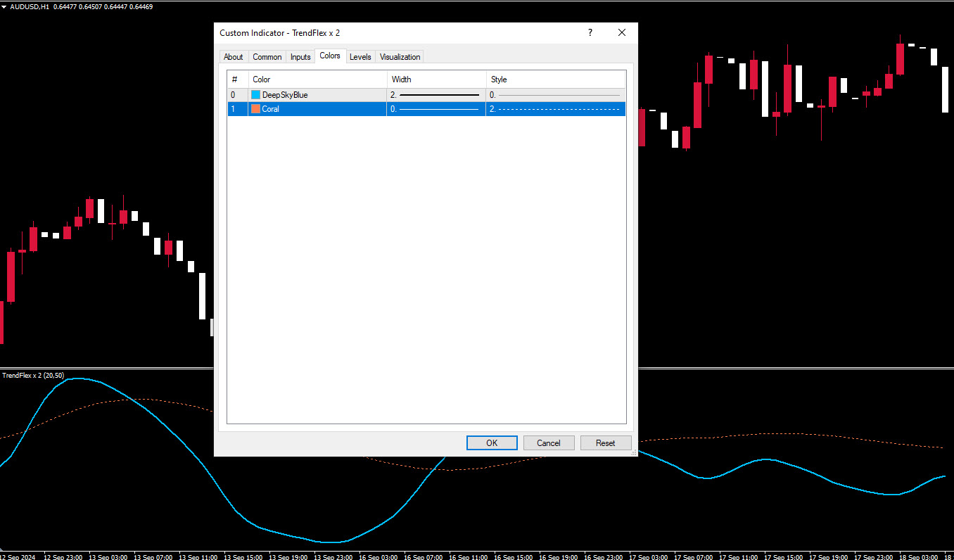Open width setting for DeepSkyBlue row
The height and width of the screenshot is (560, 954).
click(x=436, y=95)
